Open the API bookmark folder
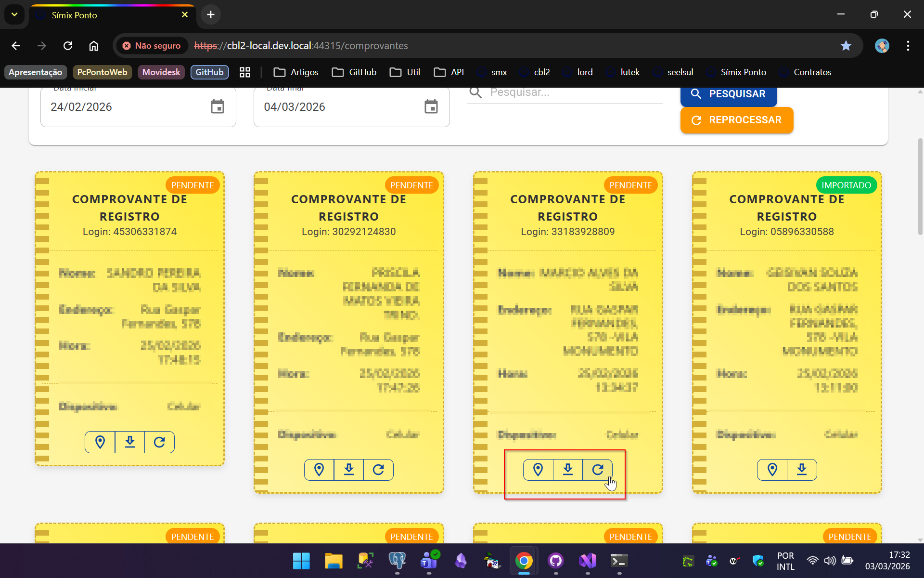 click(x=449, y=72)
